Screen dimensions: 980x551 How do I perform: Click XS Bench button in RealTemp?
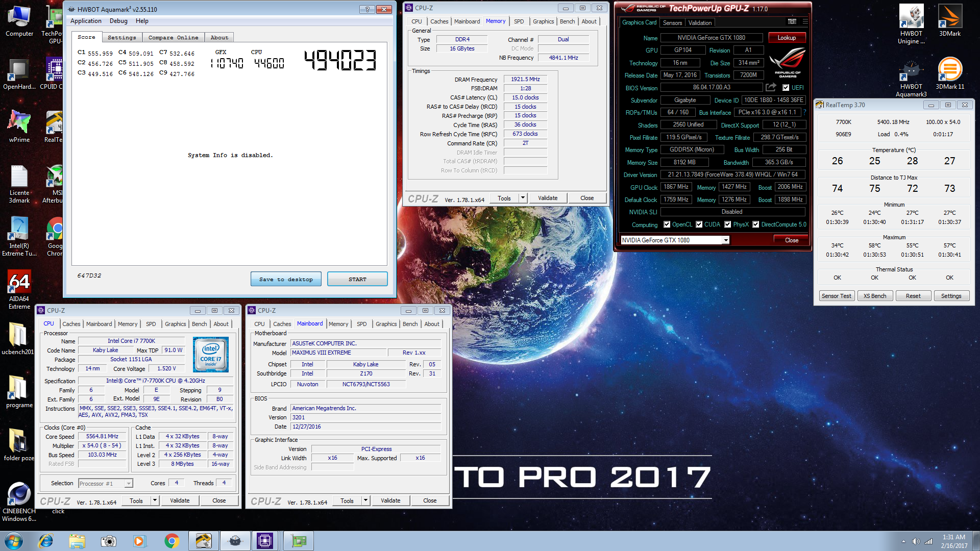pyautogui.click(x=875, y=296)
